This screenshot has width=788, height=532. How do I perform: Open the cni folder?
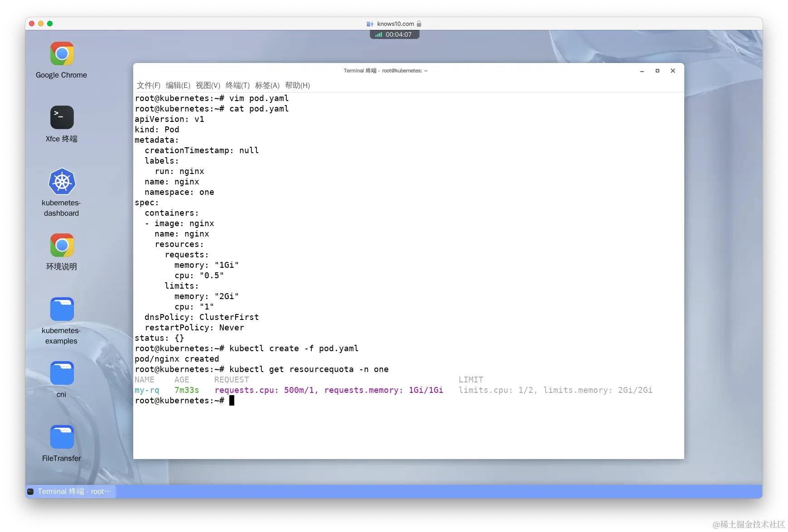[x=61, y=372]
